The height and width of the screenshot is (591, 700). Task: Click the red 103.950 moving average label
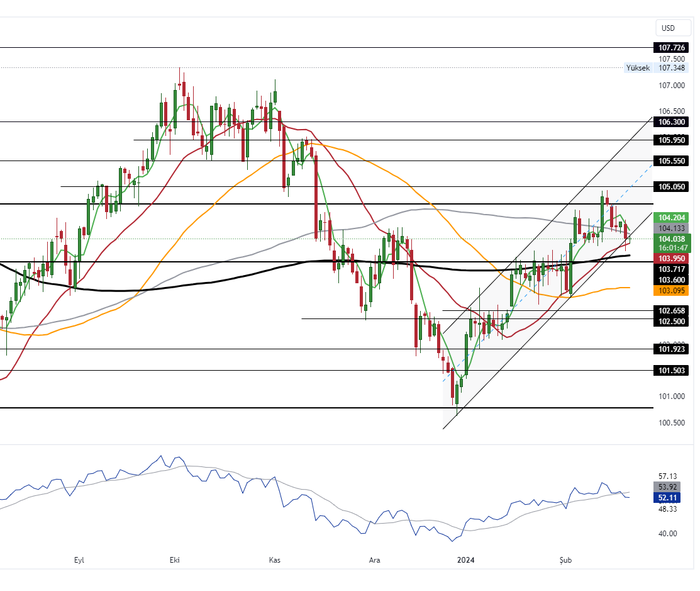671,259
